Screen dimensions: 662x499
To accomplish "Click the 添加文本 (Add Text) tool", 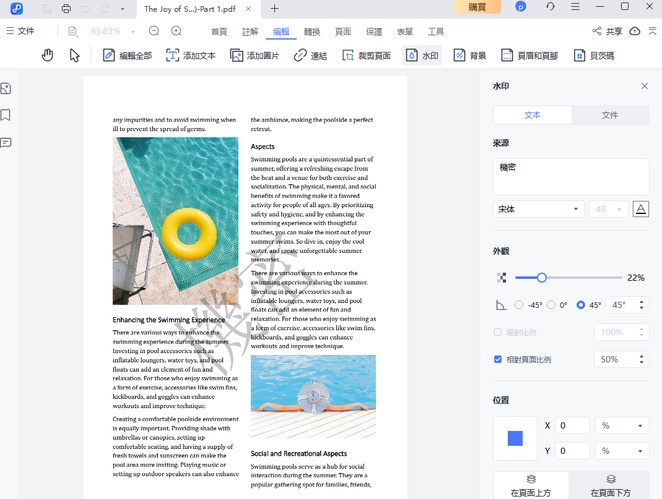I will click(189, 56).
